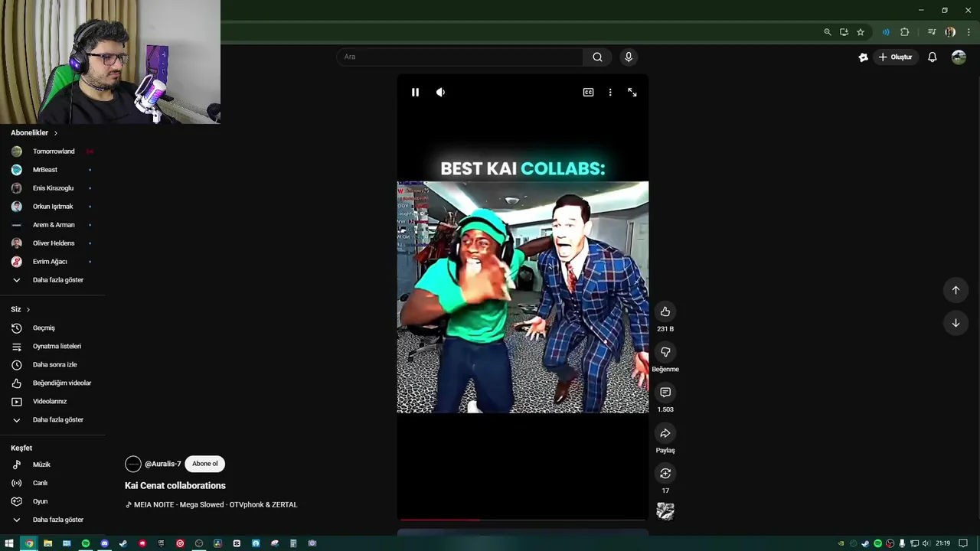Subscribe with the Abone ol button
980x551 pixels.
(204, 464)
